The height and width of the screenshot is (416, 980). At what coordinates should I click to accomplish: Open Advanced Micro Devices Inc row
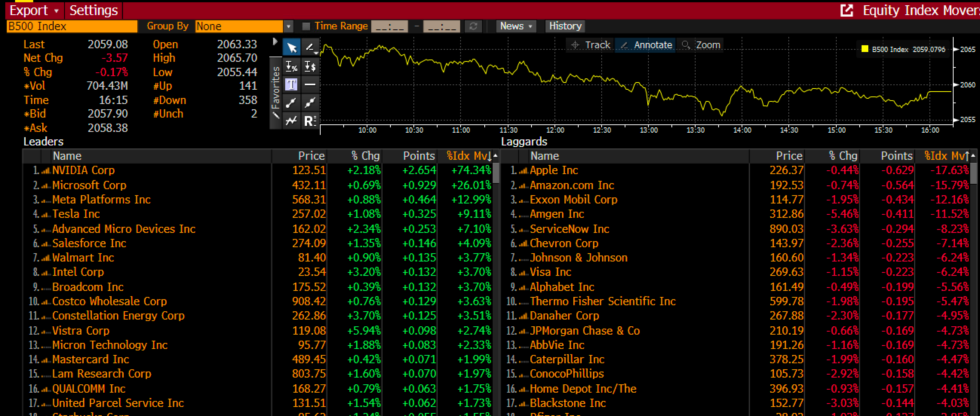124,229
